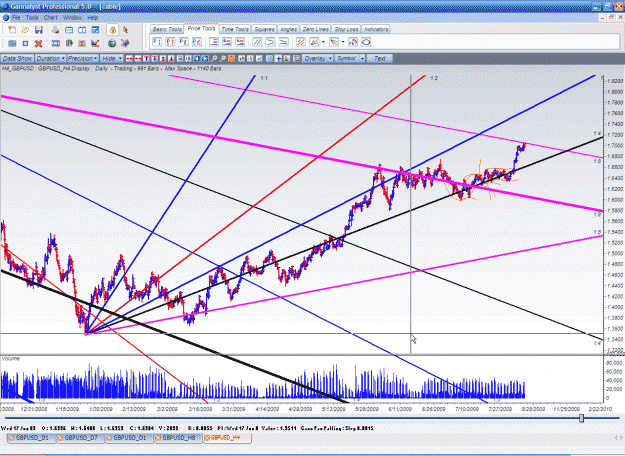Select the oval cycle tool icon
This screenshot has height=456, width=625.
coord(366,42)
